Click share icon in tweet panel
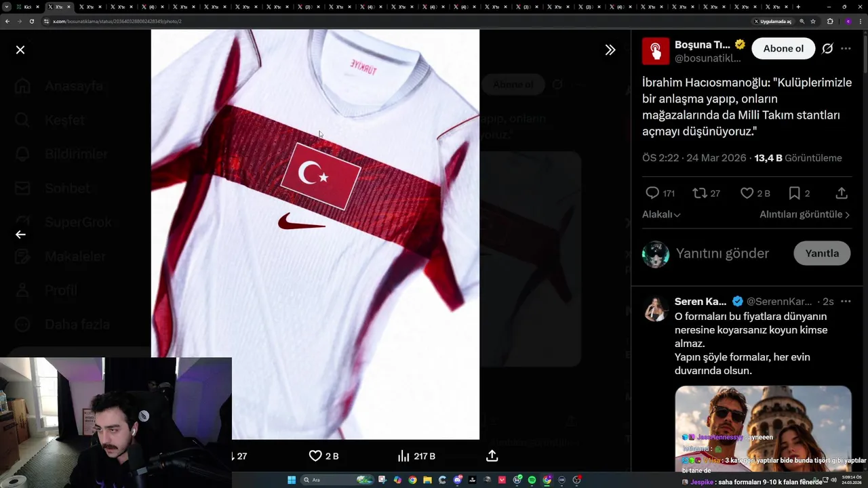Screen dimensions: 868x488 click(842, 193)
